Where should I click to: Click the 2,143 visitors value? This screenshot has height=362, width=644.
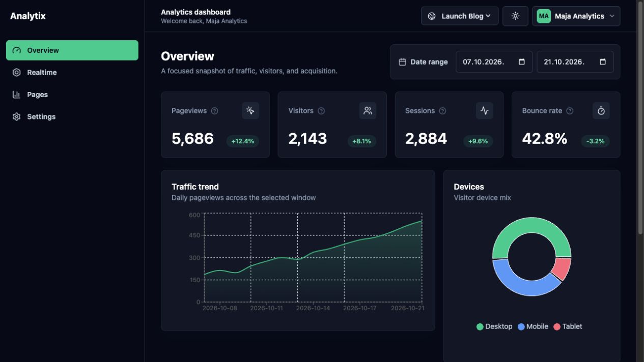pyautogui.click(x=307, y=139)
